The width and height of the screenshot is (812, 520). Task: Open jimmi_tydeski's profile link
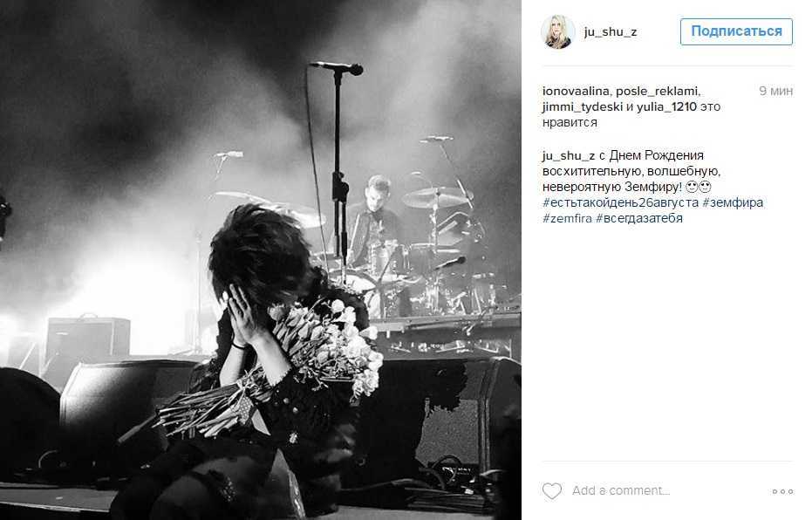click(583, 106)
